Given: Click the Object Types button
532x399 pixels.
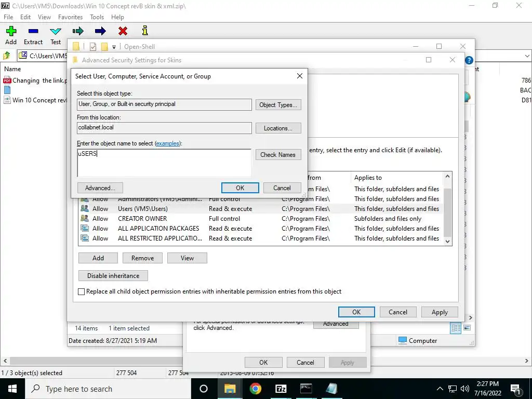Looking at the screenshot, I should pos(278,105).
